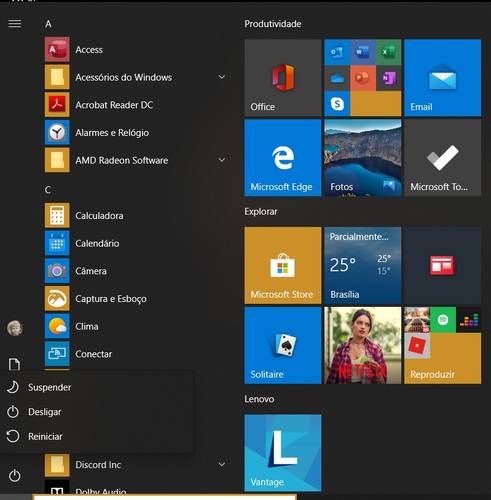Launch the Lenovo Vantage tile
The height and width of the screenshot is (500, 491).
coord(283,453)
